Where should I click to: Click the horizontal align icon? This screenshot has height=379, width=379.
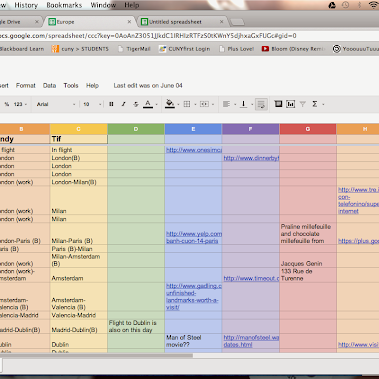point(226,104)
